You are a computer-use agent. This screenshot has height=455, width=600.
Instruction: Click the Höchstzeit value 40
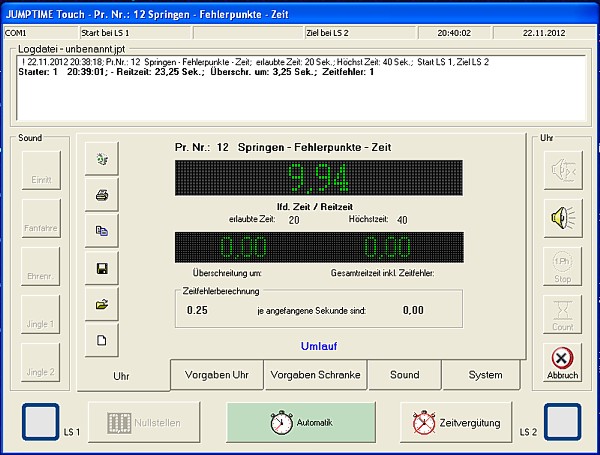click(x=402, y=220)
